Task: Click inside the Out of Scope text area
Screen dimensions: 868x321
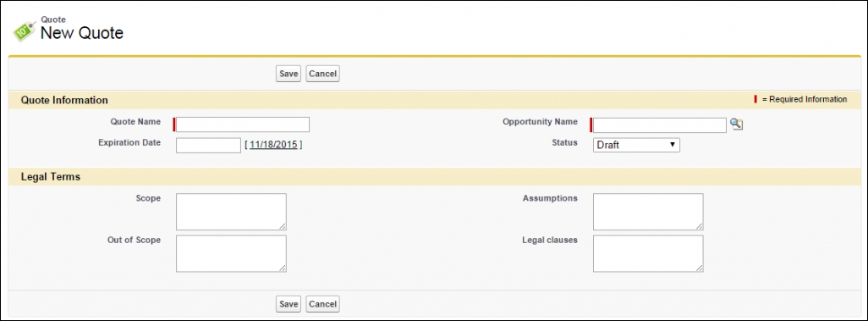Action: [x=232, y=253]
